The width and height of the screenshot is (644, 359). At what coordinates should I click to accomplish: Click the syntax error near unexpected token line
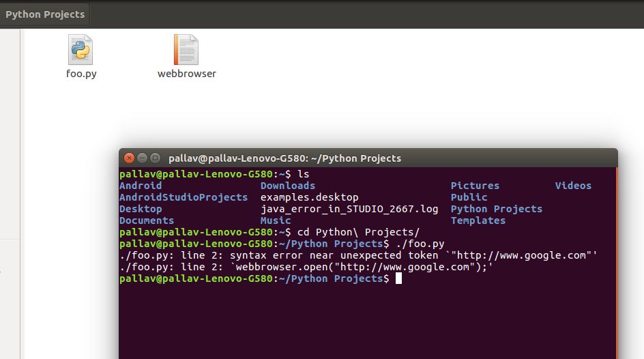click(x=358, y=255)
